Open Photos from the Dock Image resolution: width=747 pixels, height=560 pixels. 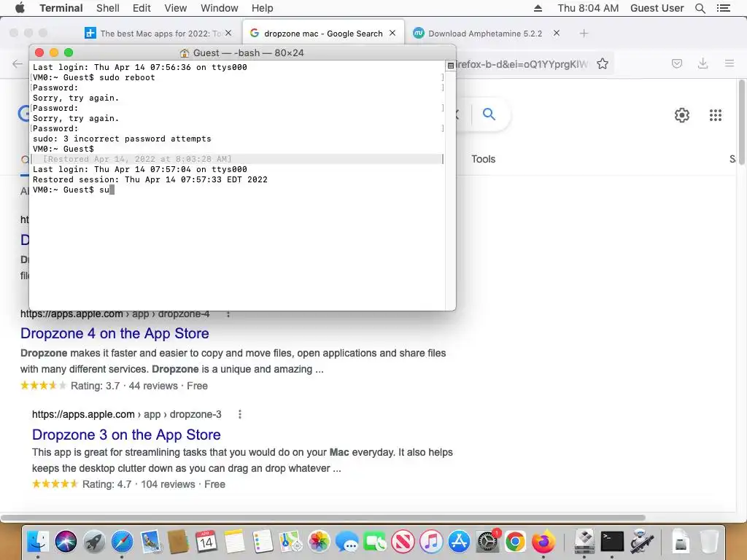coord(319,542)
